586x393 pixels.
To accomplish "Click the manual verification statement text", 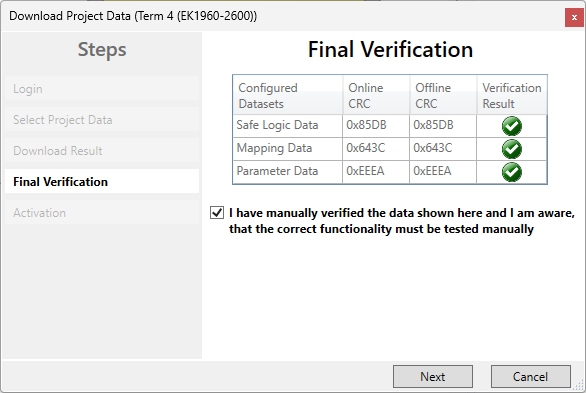I will 402,221.
